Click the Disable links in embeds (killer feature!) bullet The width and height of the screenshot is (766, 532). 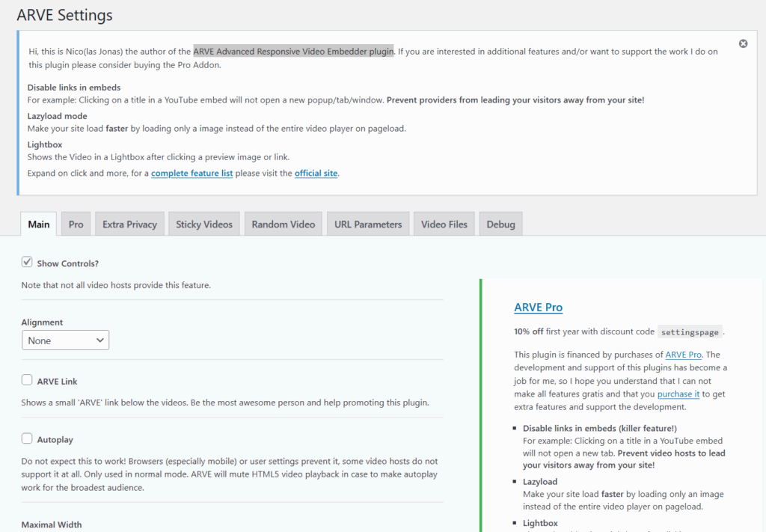[600, 429]
